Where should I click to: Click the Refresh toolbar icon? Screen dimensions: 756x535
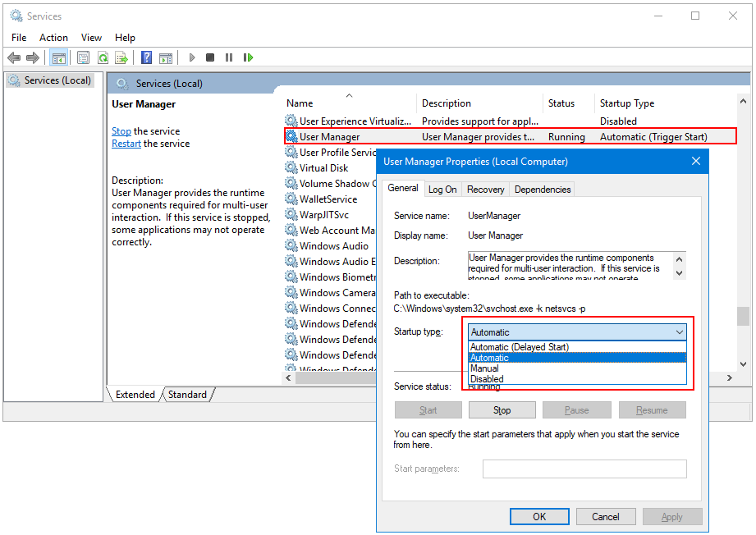click(103, 57)
